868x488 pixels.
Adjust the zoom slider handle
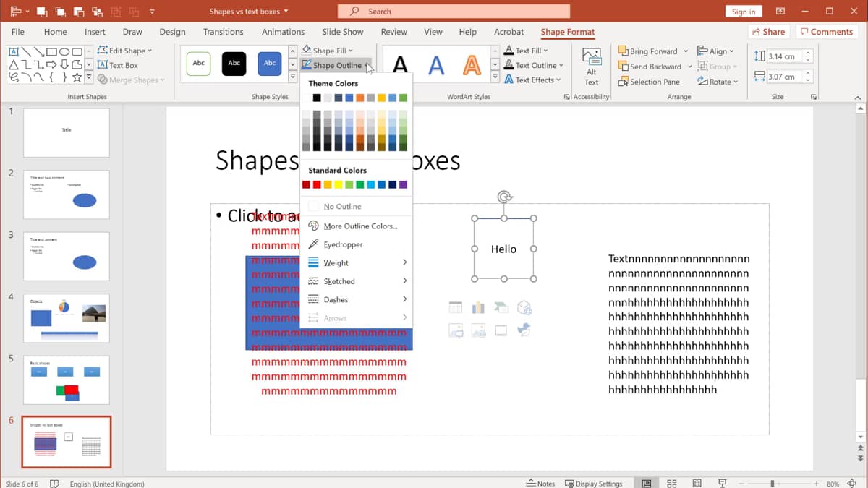[773, 484]
